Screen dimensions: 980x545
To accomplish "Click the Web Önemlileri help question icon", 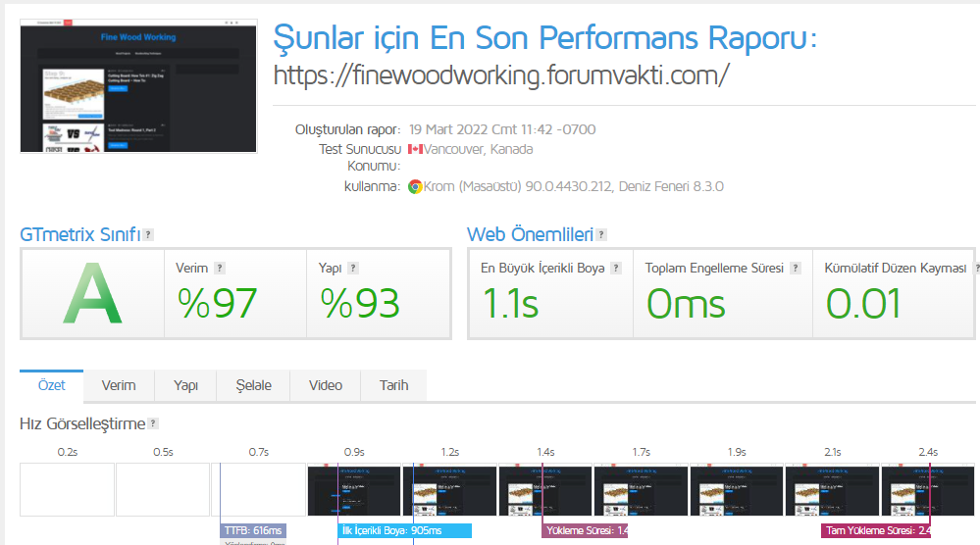I will [x=601, y=234].
